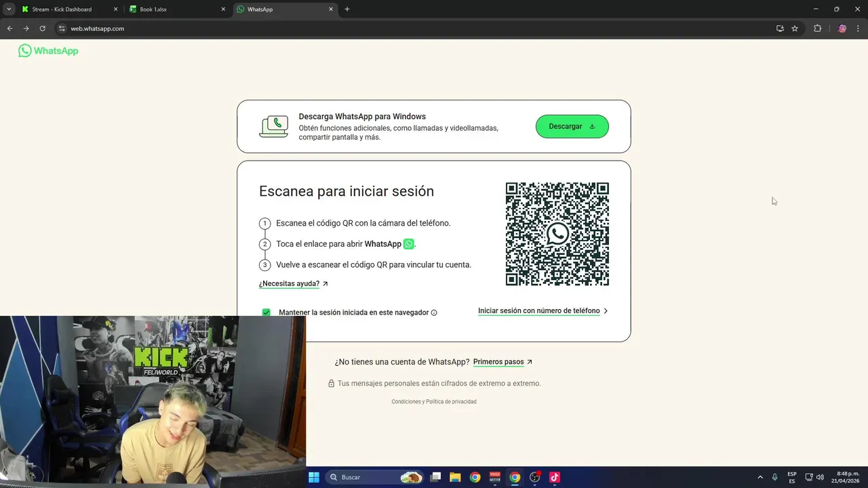Open 'Condiciones y Política de privacidad'
Image resolution: width=868 pixels, height=488 pixels.
point(434,402)
